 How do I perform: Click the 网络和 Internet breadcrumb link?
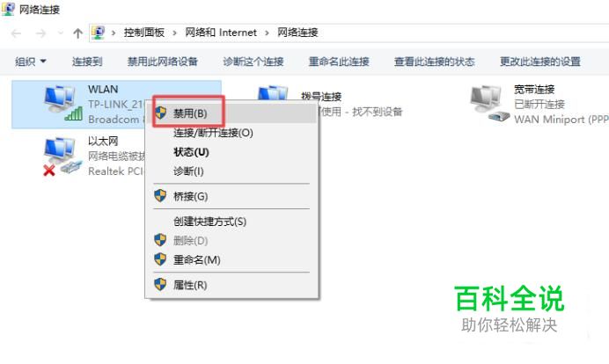click(x=221, y=33)
